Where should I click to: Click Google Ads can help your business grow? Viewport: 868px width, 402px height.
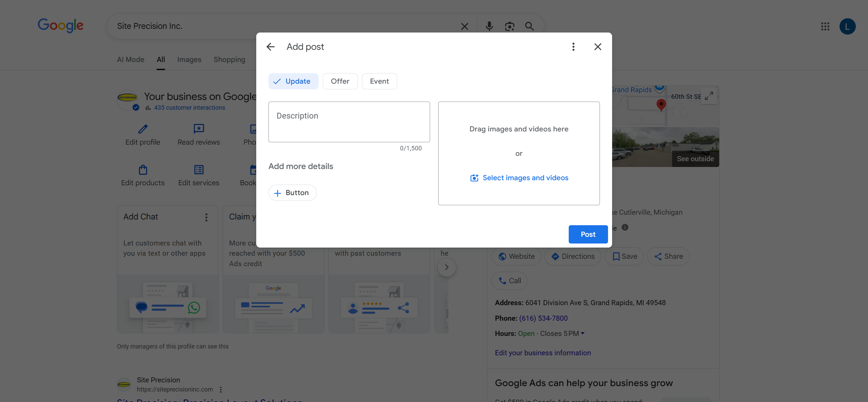click(584, 383)
